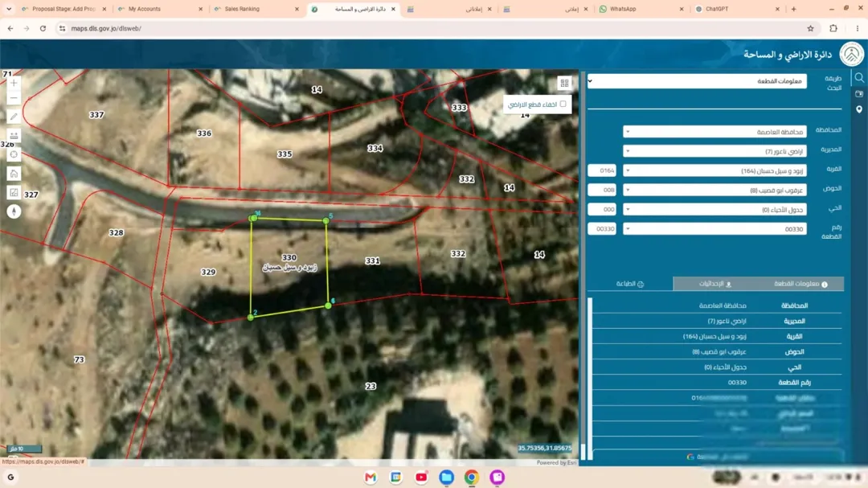The height and width of the screenshot is (488, 868).
Task: Open the layers side panel icon
Action: click(859, 94)
